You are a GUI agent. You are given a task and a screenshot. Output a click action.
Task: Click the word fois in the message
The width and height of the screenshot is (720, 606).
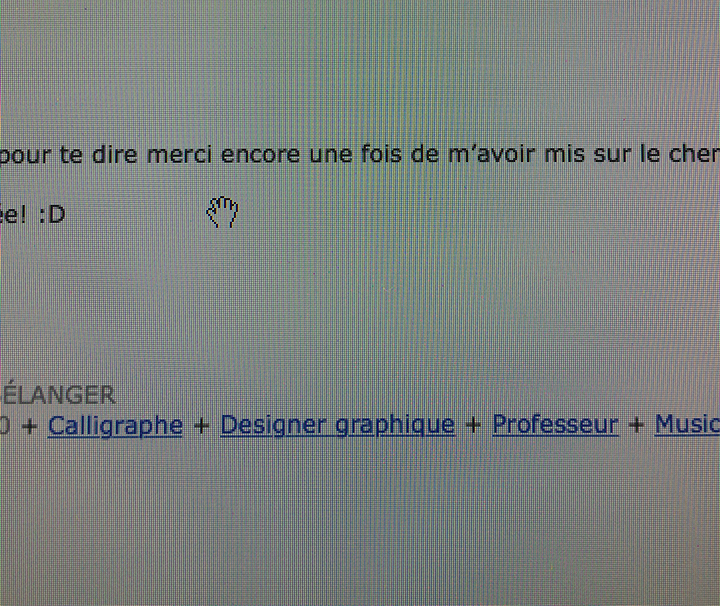tap(381, 153)
